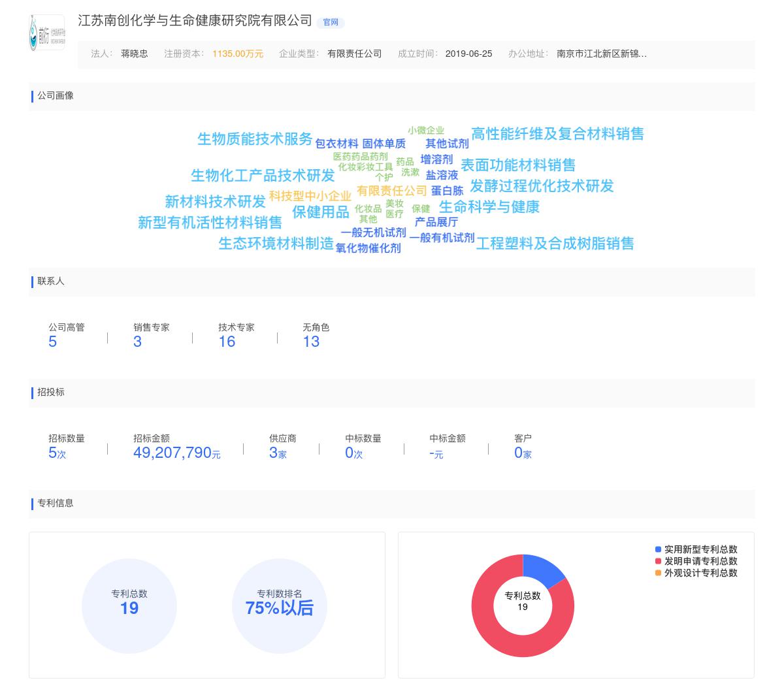Toggle orange legend swatch 外观设计专利总数
The height and width of the screenshot is (693, 784).
(658, 573)
